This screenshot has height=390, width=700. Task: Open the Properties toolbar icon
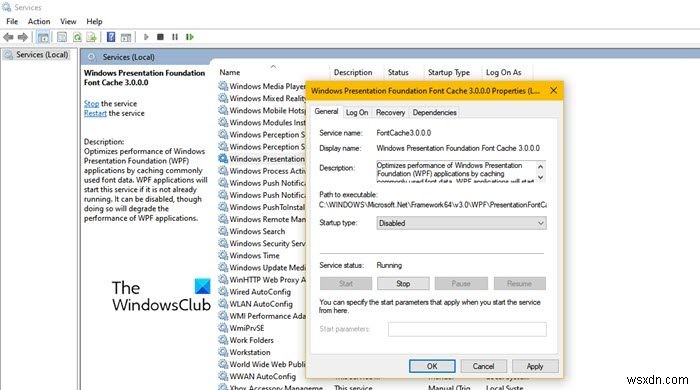point(62,37)
